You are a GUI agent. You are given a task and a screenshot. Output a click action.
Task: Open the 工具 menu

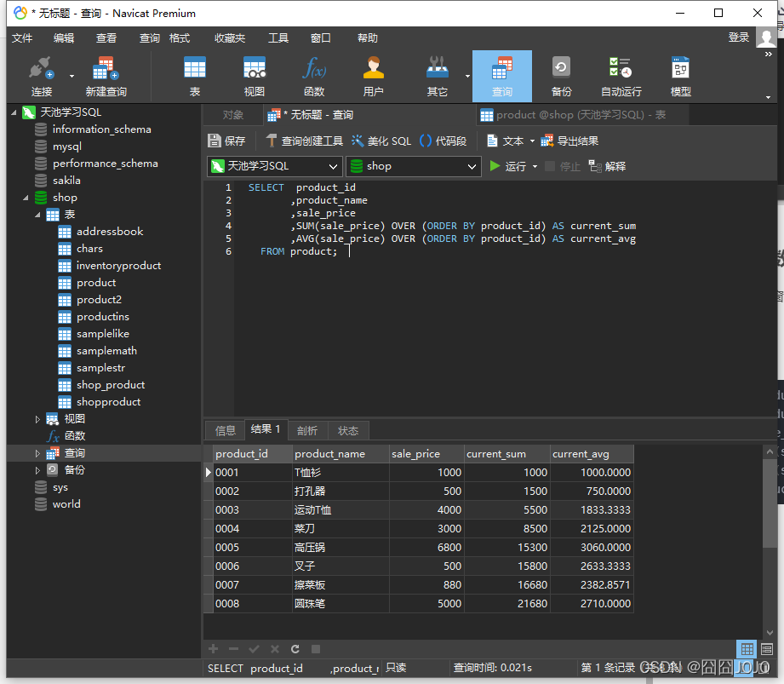click(278, 38)
